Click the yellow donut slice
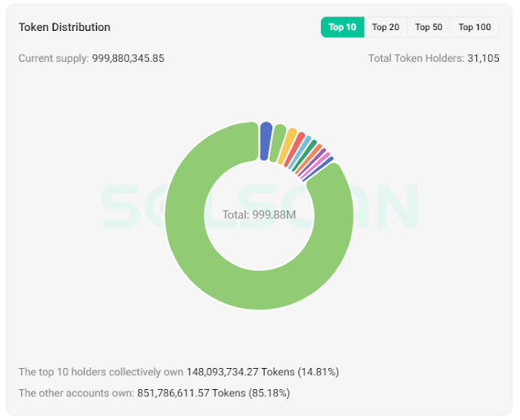520x420 pixels. point(287,146)
